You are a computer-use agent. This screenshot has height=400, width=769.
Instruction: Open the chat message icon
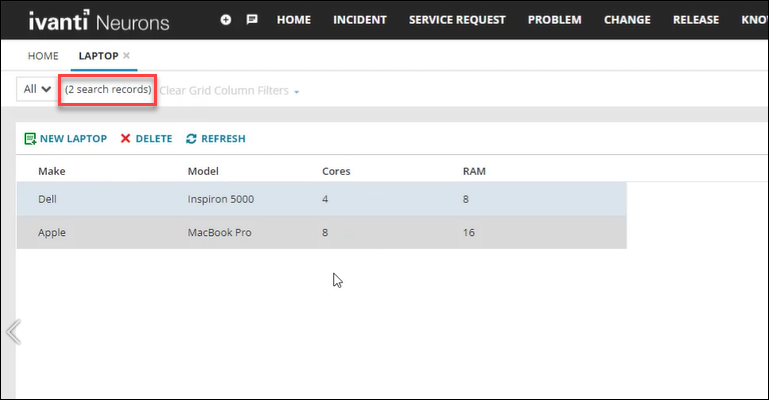point(252,20)
